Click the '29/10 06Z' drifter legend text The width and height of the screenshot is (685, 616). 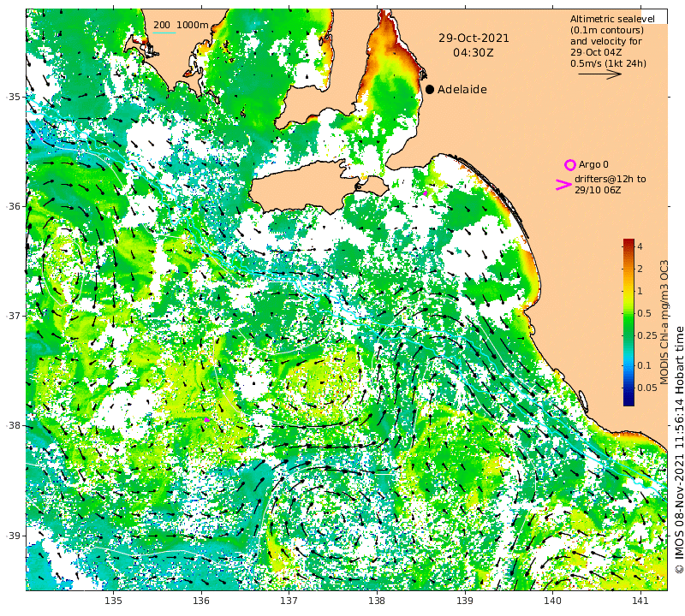(596, 190)
